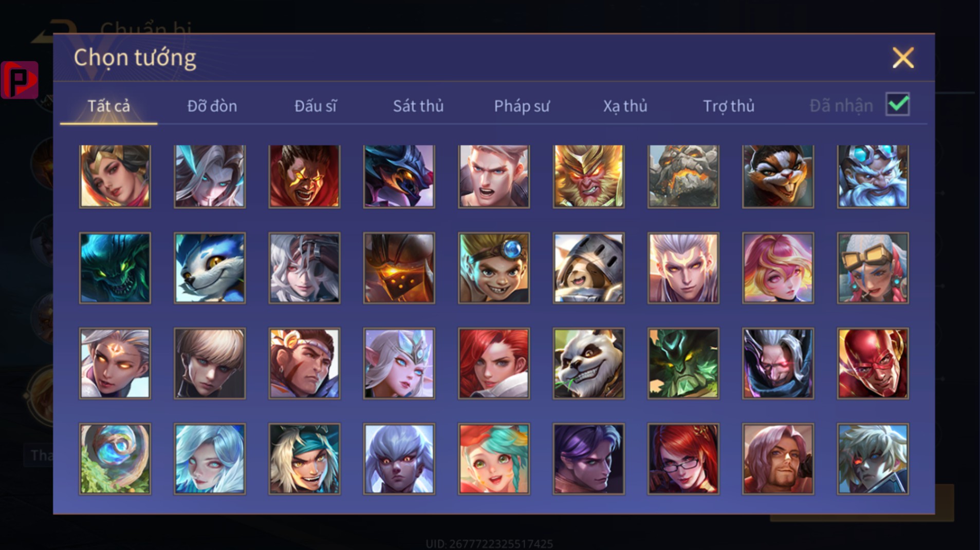The height and width of the screenshot is (550, 980).
Task: Select the blue-and-white fox hero portrait
Action: [x=210, y=268]
